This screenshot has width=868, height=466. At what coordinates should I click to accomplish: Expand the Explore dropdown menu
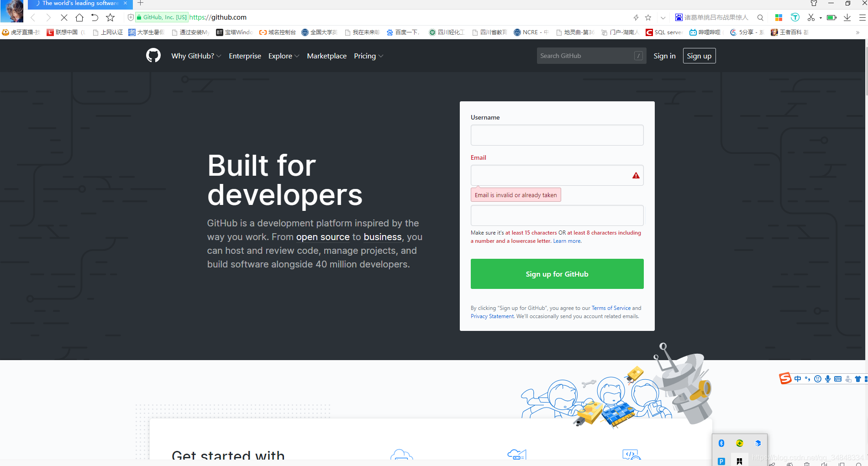pos(284,56)
